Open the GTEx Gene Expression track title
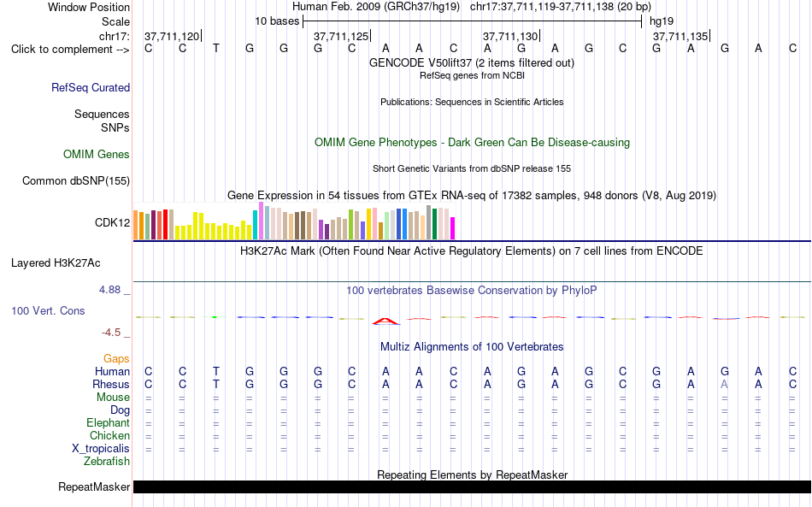812x507 pixels. 472,195
